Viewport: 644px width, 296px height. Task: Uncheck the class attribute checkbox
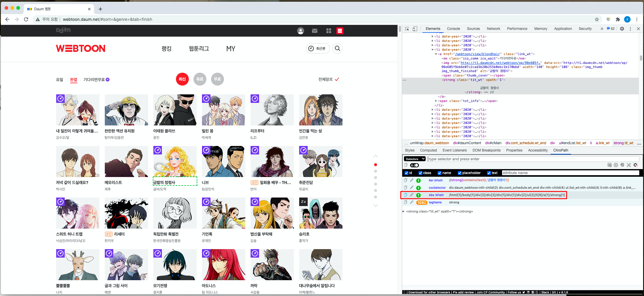[420, 173]
